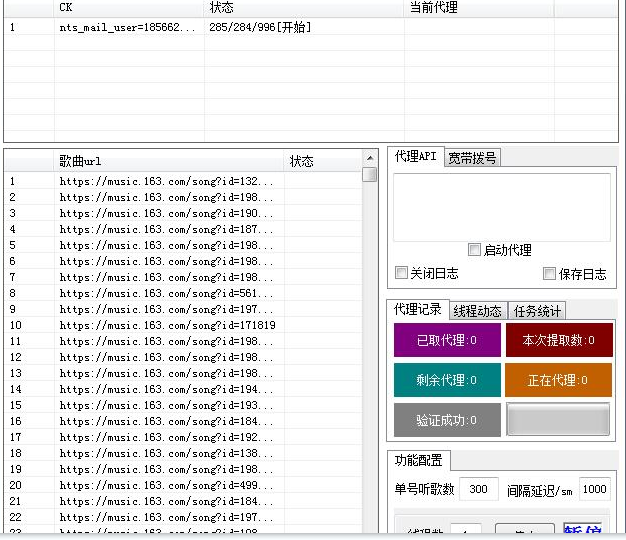Open the 代理API tab
626x540 pixels.
[415, 157]
